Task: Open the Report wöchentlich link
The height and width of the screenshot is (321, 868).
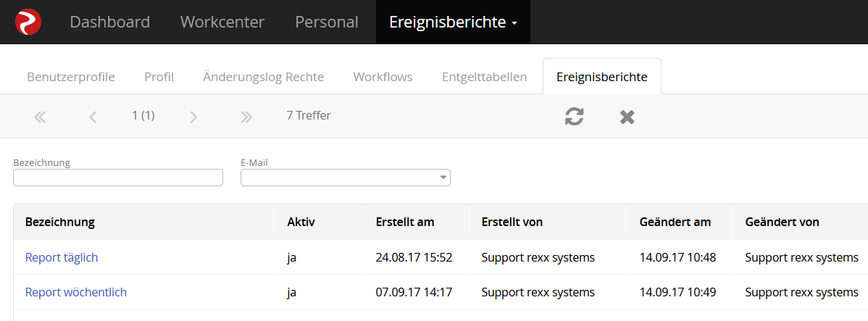Action: 76,292
